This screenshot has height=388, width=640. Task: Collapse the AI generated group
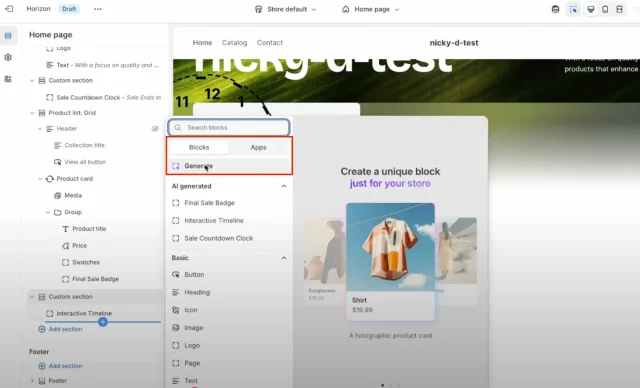pyautogui.click(x=284, y=186)
